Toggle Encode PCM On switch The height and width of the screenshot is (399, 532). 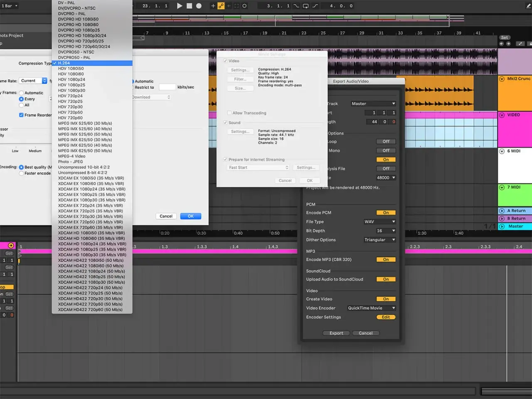386,213
